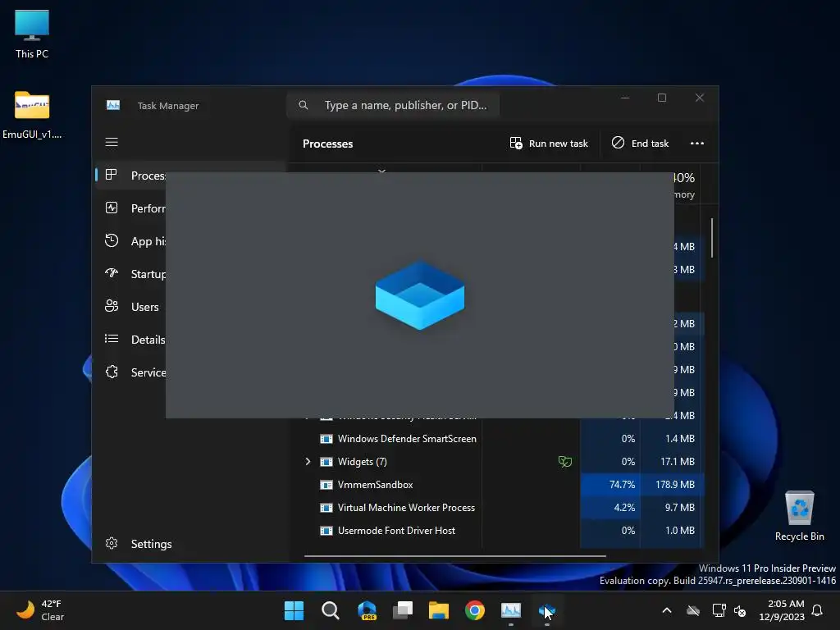This screenshot has width=840, height=630.
Task: Click the network display icon in system tray
Action: click(x=719, y=610)
